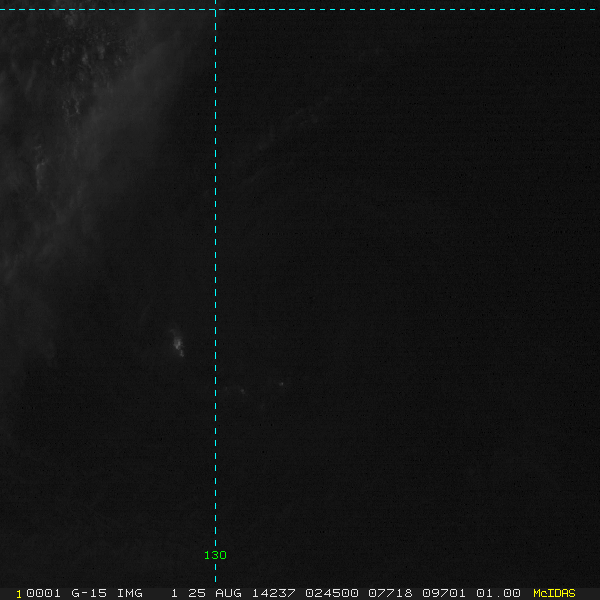Click the G-15 satellite identifier

click(89, 593)
